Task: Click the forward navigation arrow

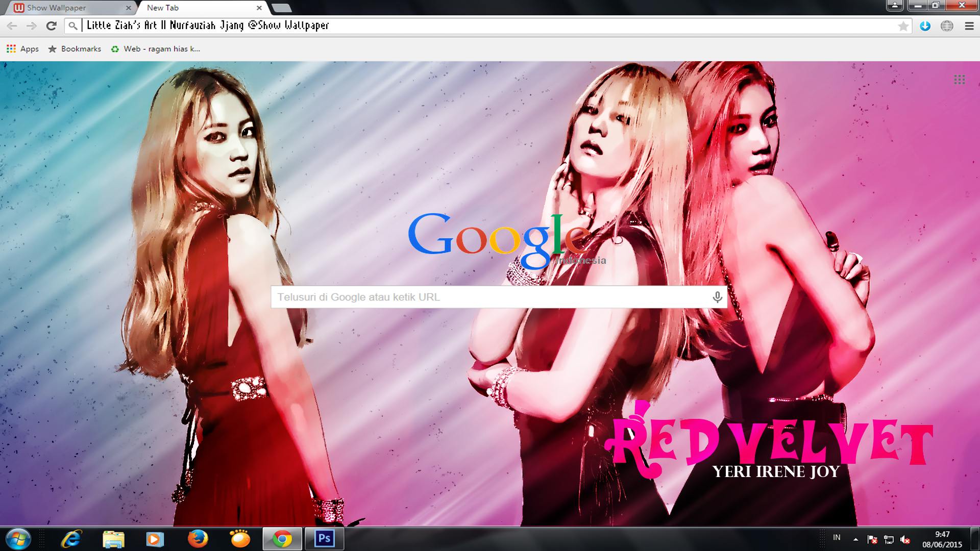Action: tap(32, 26)
